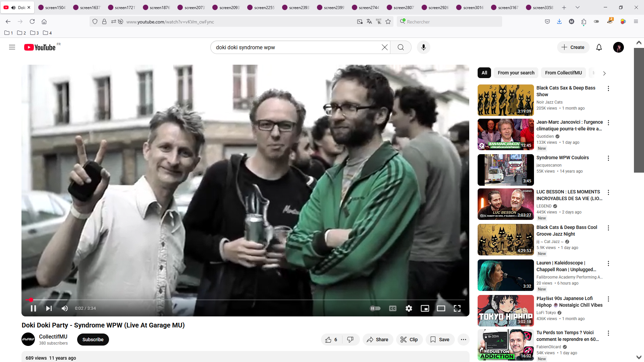Enter fullscreen mode on video player
Viewport: 644px width, 362px height.
(457, 308)
